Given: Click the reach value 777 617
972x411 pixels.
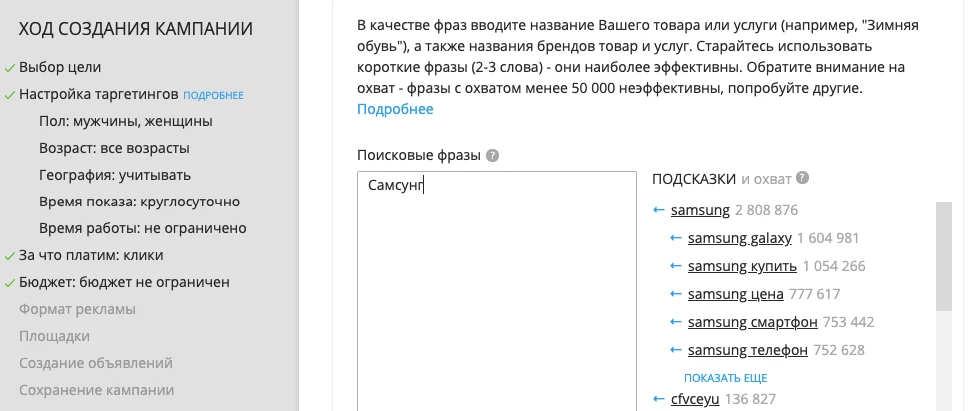Looking at the screenshot, I should 814,294.
